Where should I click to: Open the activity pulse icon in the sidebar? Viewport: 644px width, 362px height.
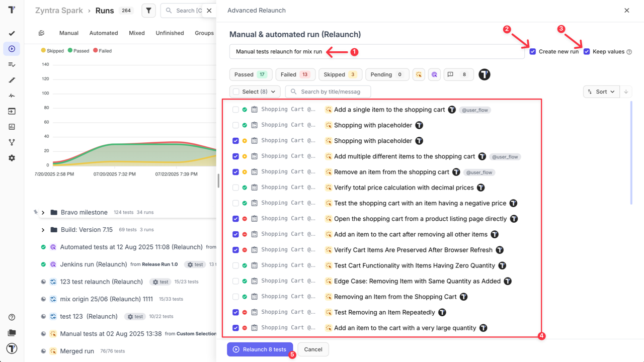pos(12,96)
